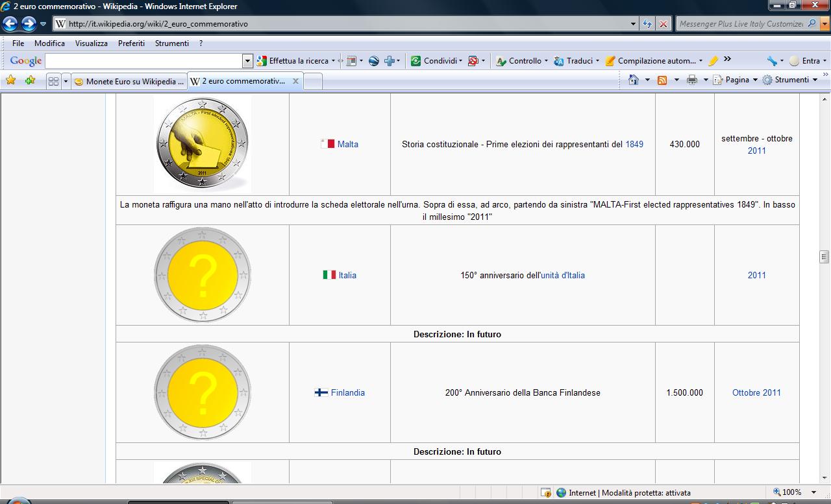
Task: Open the ? help menu
Action: (201, 43)
